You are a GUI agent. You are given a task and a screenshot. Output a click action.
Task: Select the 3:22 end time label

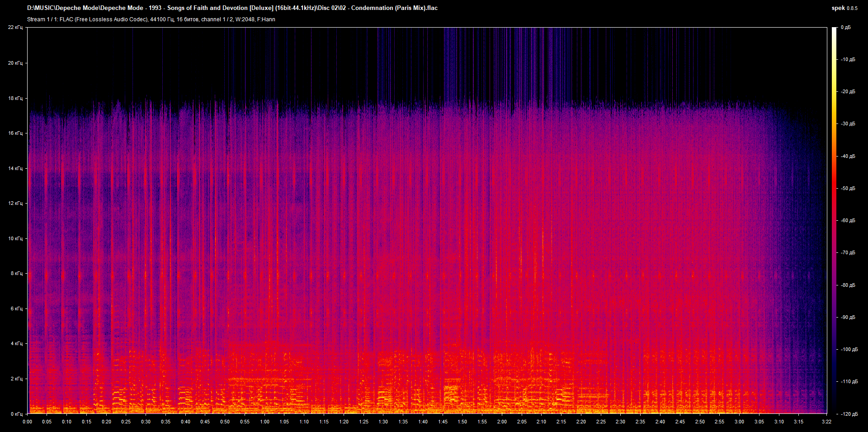pyautogui.click(x=826, y=422)
